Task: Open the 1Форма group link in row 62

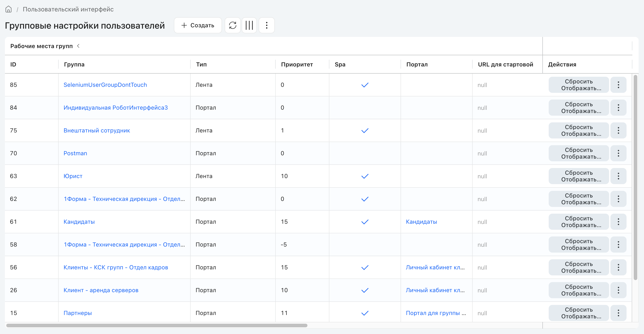Action: pos(124,199)
